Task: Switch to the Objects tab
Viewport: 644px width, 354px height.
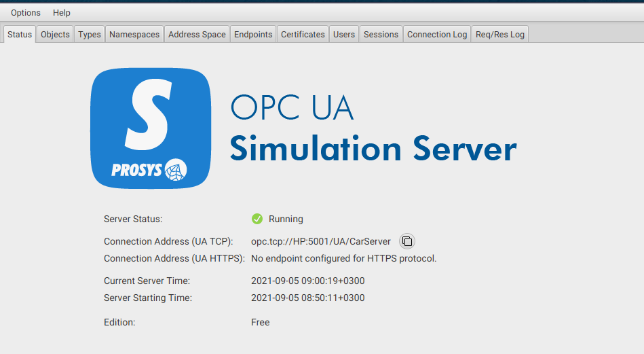Action: coord(55,35)
